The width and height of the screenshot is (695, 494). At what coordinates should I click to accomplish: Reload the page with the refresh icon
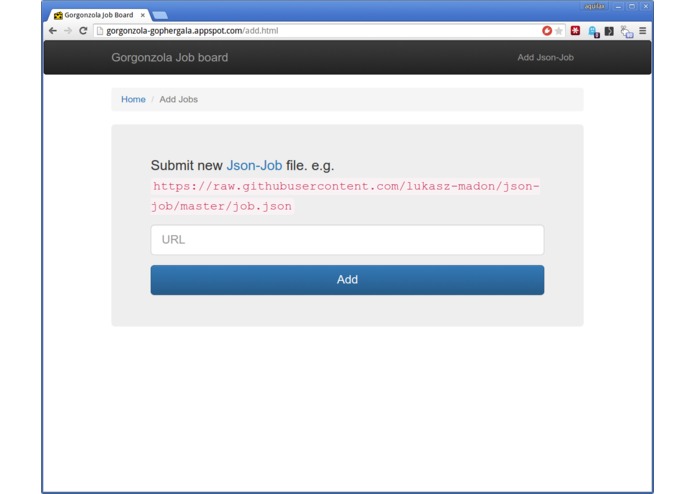(83, 31)
